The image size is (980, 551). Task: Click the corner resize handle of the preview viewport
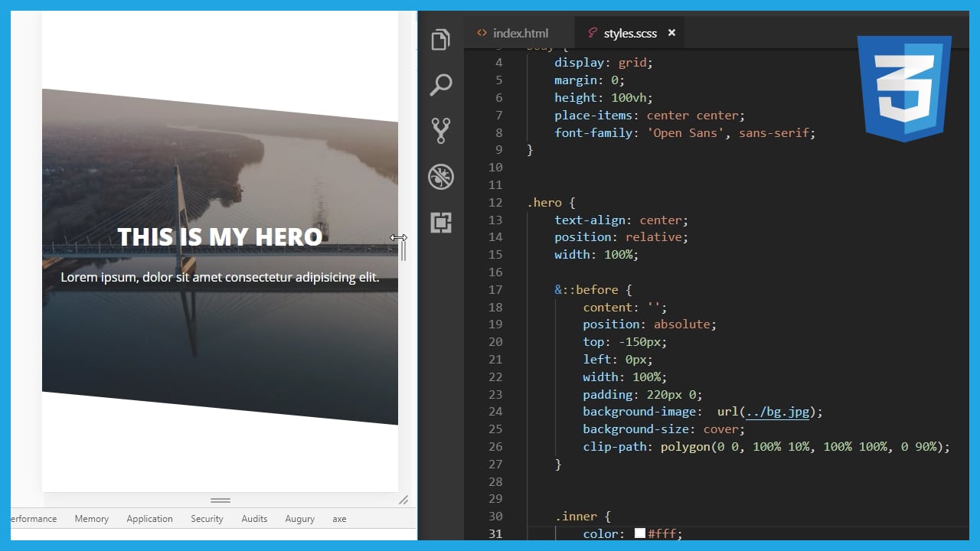click(x=403, y=500)
